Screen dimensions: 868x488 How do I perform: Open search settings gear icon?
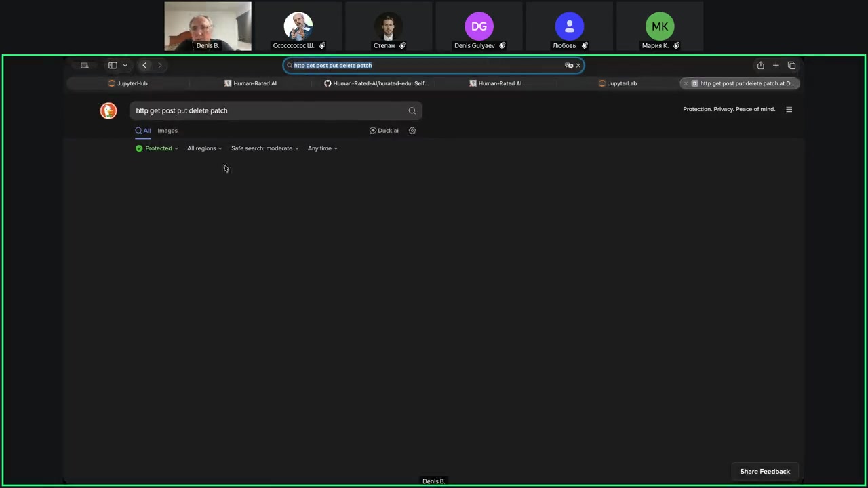(412, 131)
